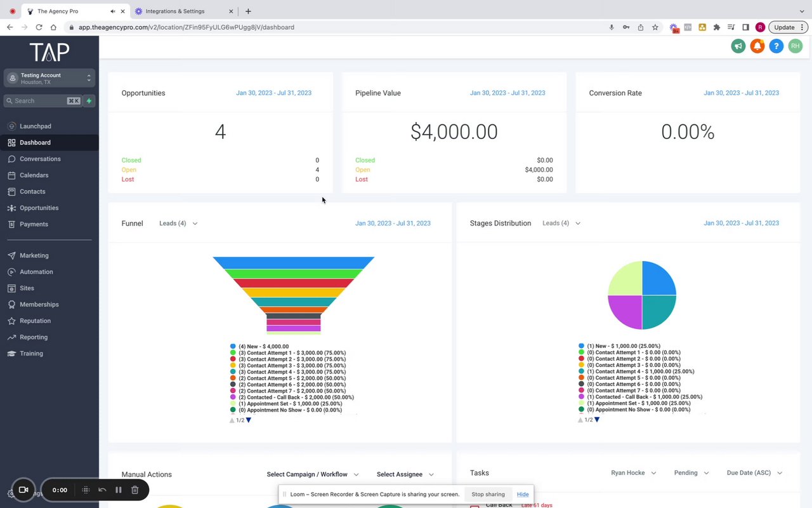The height and width of the screenshot is (508, 812).
Task: Expand the Testing Account location switcher
Action: (49, 78)
